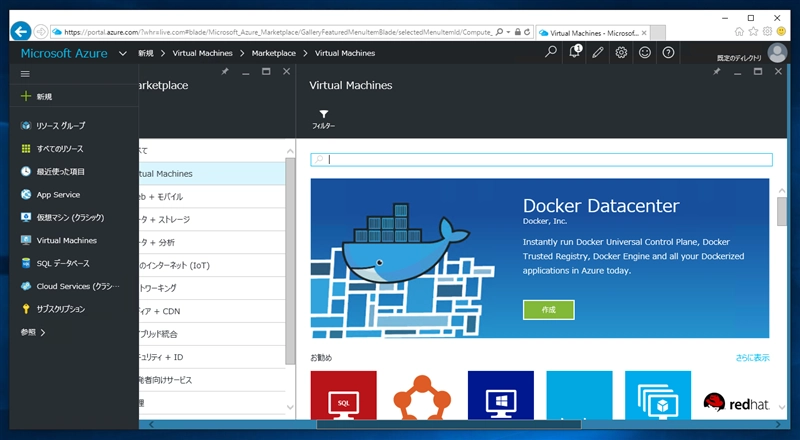This screenshot has height=440, width=800.
Task: Open Azure portal search magnifier
Action: click(551, 52)
